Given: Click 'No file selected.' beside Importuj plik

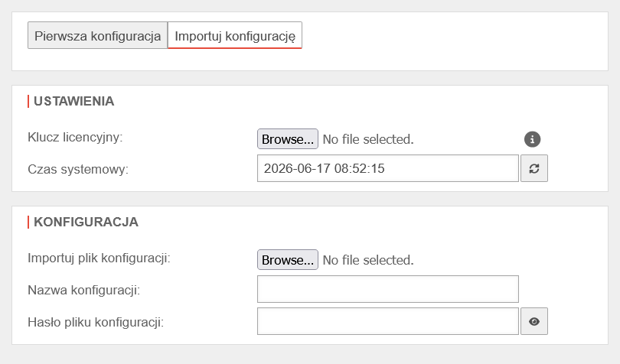Looking at the screenshot, I should pyautogui.click(x=368, y=260).
